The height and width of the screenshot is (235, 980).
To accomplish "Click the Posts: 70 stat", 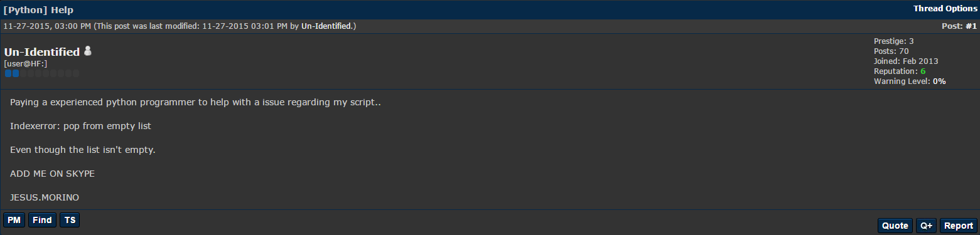I will 891,51.
